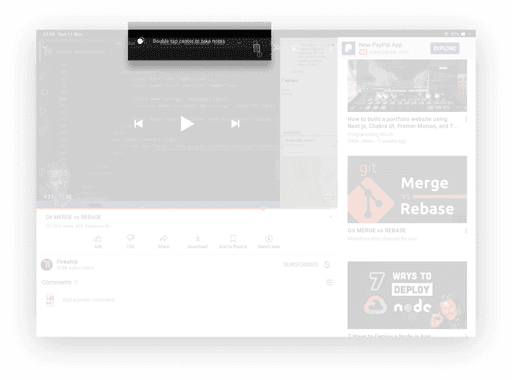Click the battery status icon
This screenshot has height=380, width=512.
463,34
